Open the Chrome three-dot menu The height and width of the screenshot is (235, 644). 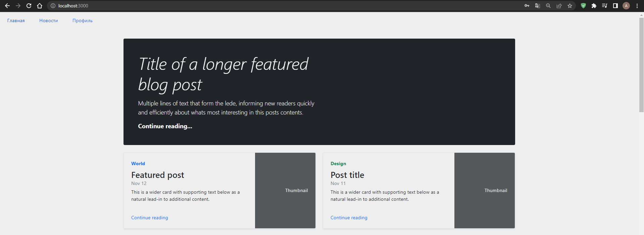pos(637,6)
